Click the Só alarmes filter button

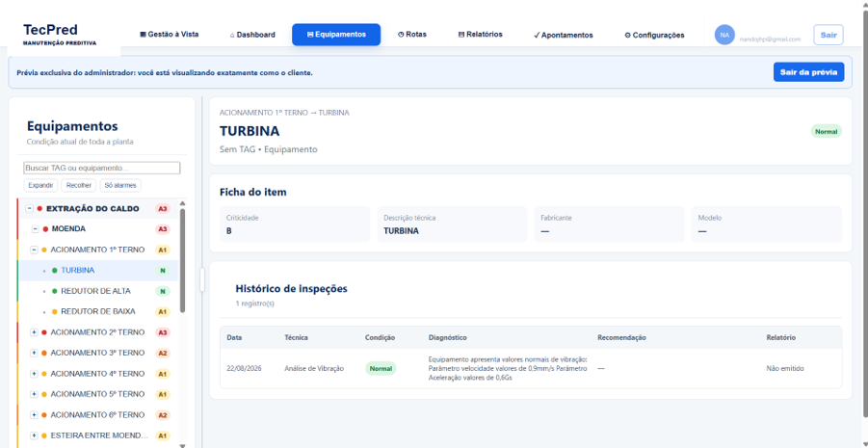[x=120, y=186]
